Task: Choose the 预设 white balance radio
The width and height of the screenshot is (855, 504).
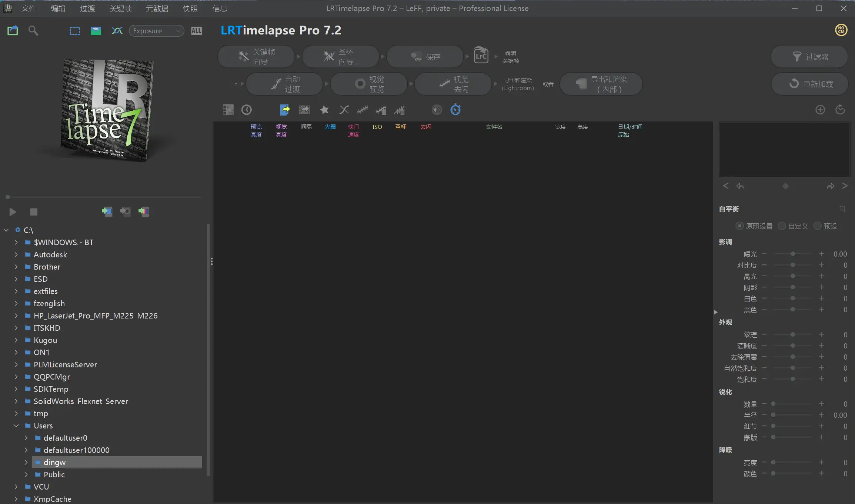Action: pos(818,226)
